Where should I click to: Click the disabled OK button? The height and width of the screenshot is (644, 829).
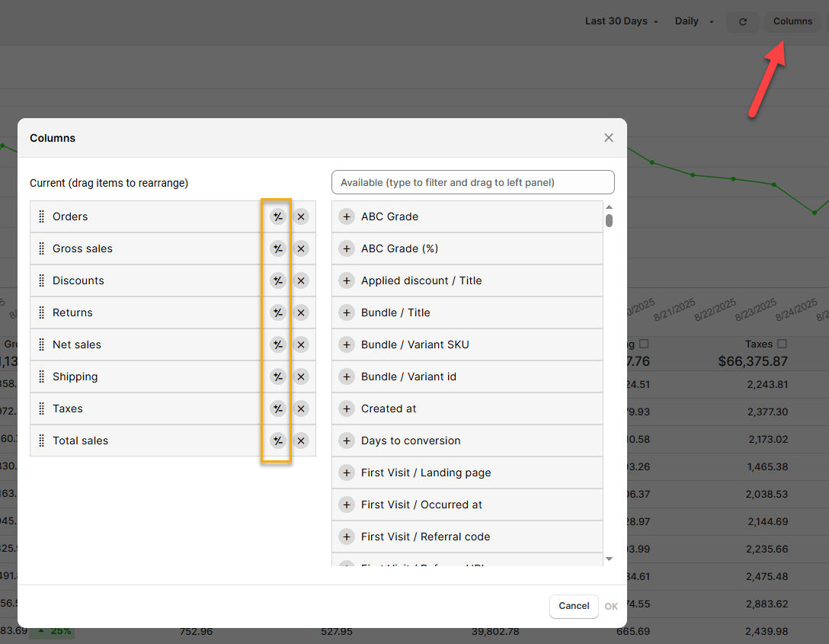[611, 607]
